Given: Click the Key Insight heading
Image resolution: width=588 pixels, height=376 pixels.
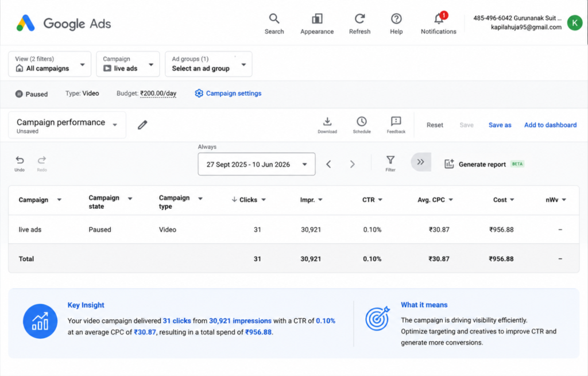Looking at the screenshot, I should [x=86, y=305].
